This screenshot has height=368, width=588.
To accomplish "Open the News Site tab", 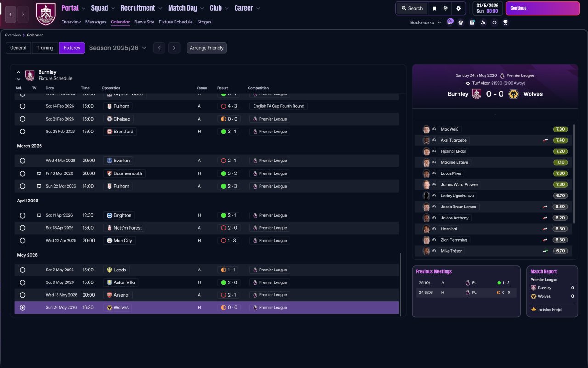I will point(144,22).
